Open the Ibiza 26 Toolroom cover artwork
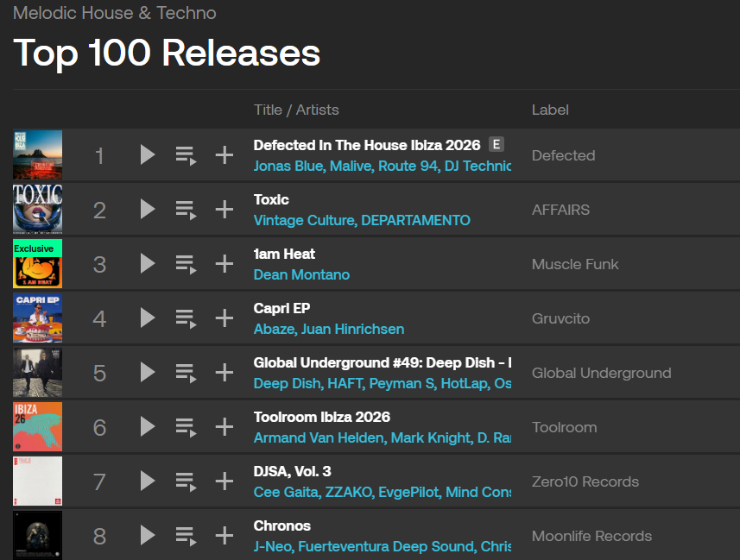Viewport: 740px width, 560px height. 37,426
